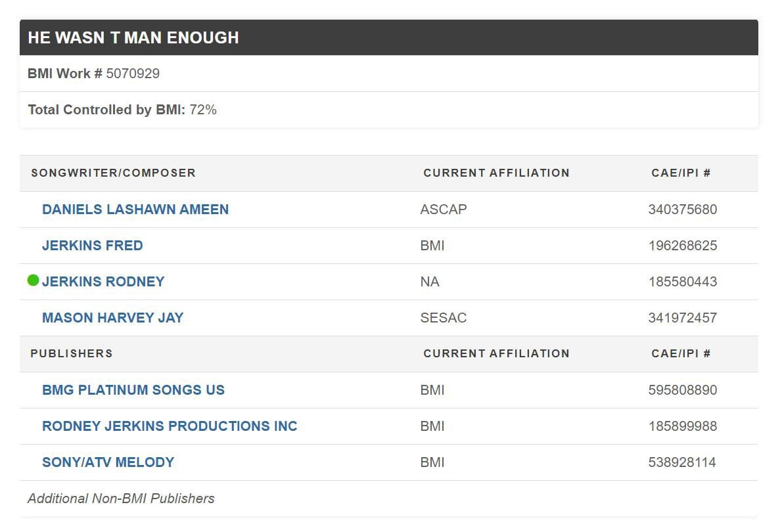The image size is (780, 532).
Task: Select the Jerkins Rodney songwriter link
Action: pos(103,282)
